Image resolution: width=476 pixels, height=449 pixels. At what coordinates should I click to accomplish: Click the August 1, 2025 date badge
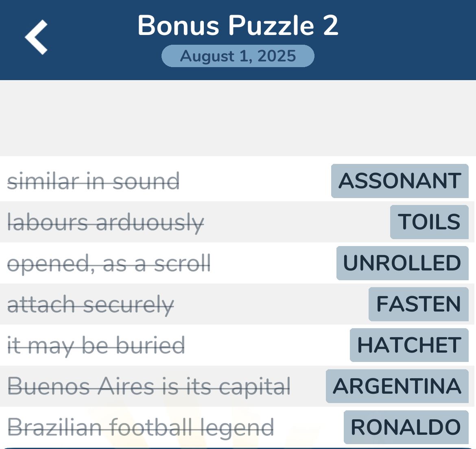pos(238,56)
